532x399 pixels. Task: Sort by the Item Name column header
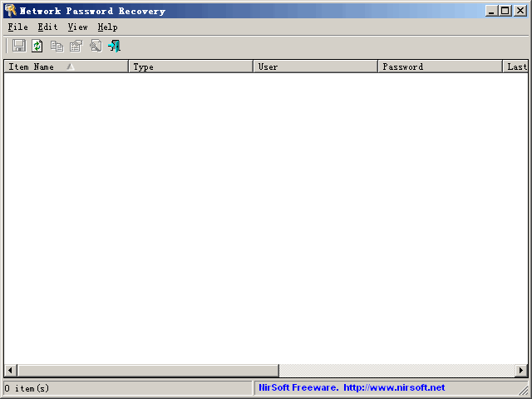(x=66, y=66)
